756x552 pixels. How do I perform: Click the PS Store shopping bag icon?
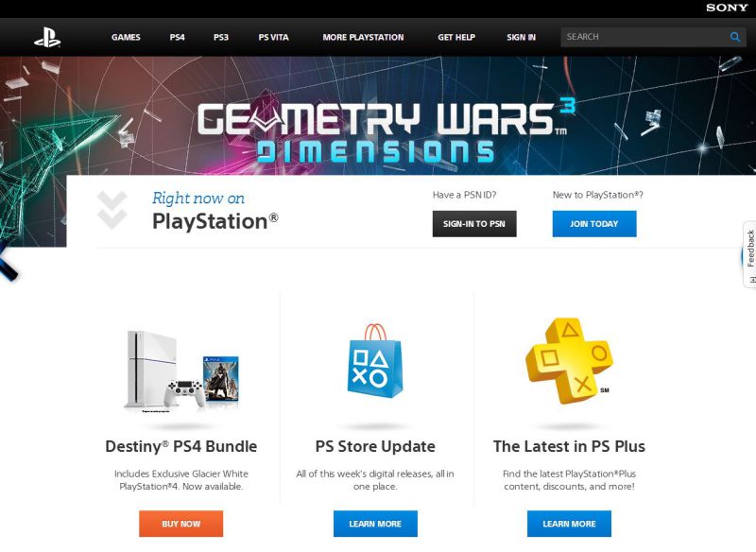click(x=374, y=361)
